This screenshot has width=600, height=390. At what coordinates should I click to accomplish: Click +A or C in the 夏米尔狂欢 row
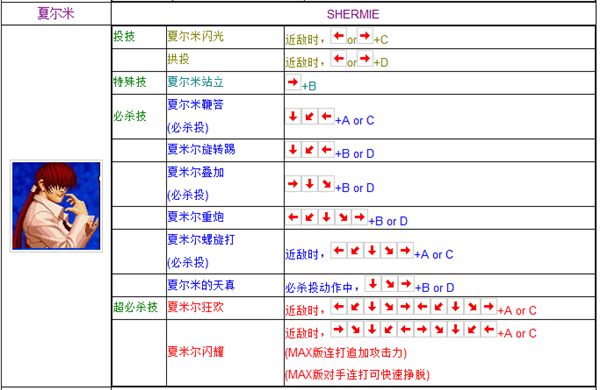[517, 311]
